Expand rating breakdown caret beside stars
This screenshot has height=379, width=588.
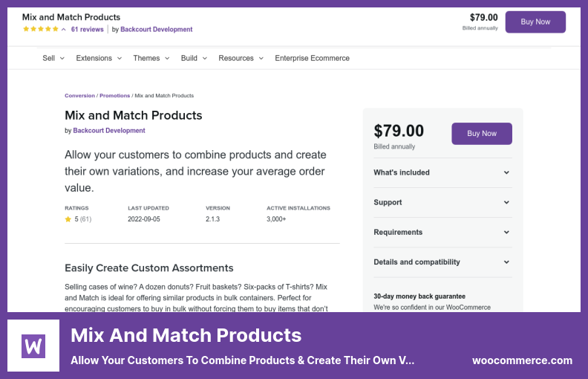(64, 29)
